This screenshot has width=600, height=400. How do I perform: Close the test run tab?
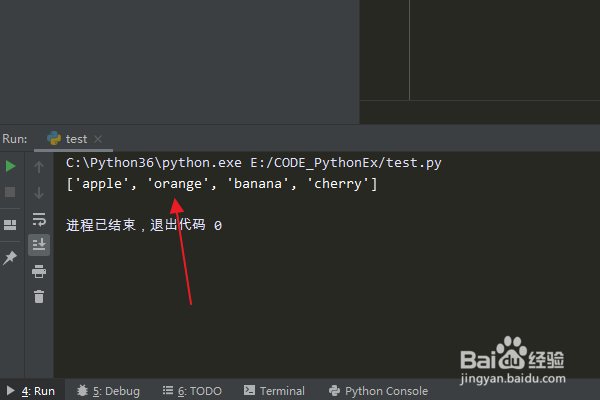98,139
